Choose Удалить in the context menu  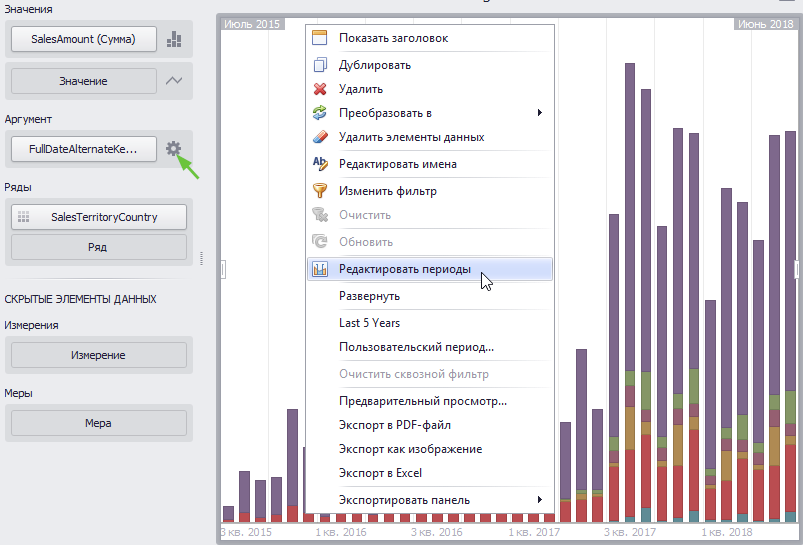[430, 89]
